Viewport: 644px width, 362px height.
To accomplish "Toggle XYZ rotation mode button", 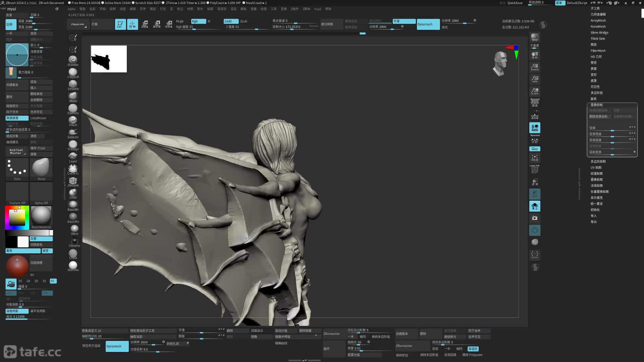I will coord(535,149).
